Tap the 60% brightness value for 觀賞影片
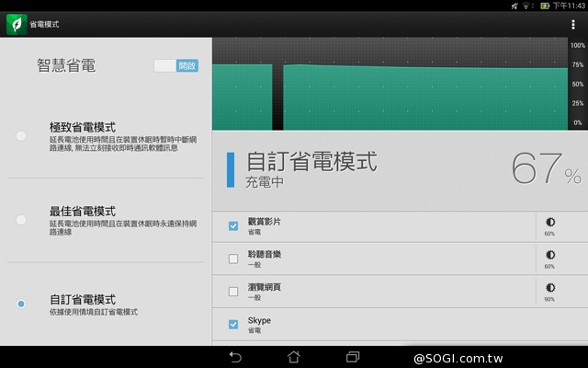The height and width of the screenshot is (368, 588). pos(549,234)
